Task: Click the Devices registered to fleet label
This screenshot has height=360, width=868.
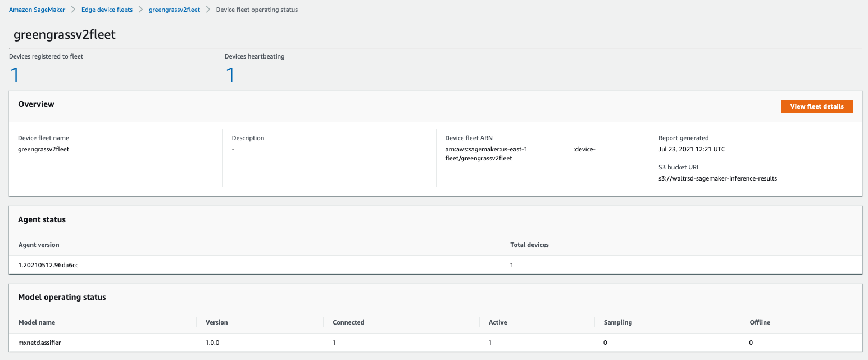Action: (46, 56)
